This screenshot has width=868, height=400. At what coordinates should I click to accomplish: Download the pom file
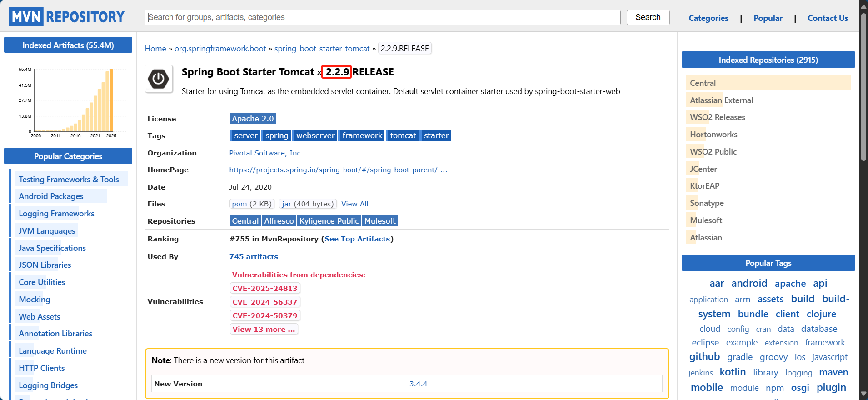(251, 204)
